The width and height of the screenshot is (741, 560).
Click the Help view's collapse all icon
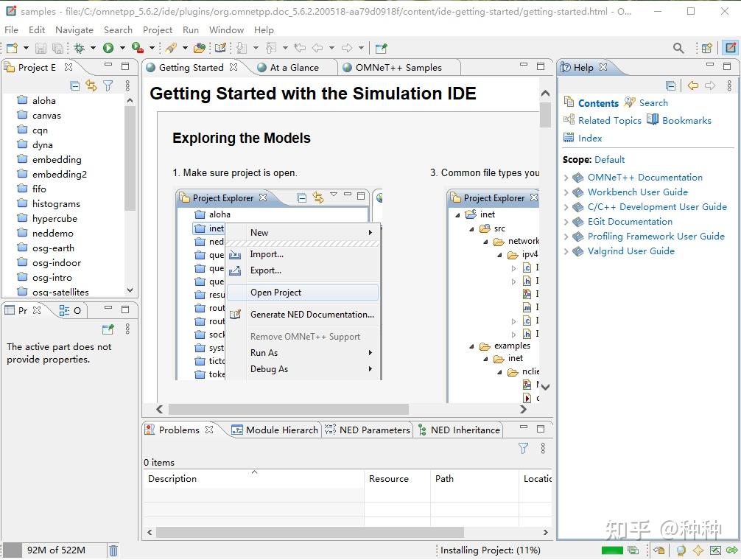click(670, 85)
